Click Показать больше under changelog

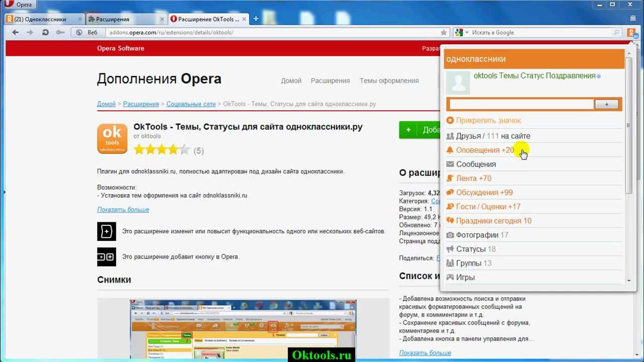[x=425, y=353]
